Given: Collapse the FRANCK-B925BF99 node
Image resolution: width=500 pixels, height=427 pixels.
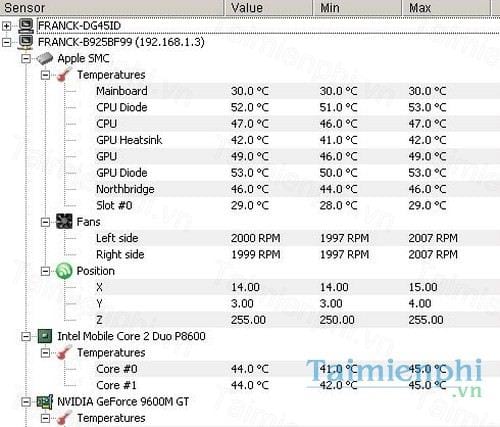Looking at the screenshot, I should [x=7, y=42].
